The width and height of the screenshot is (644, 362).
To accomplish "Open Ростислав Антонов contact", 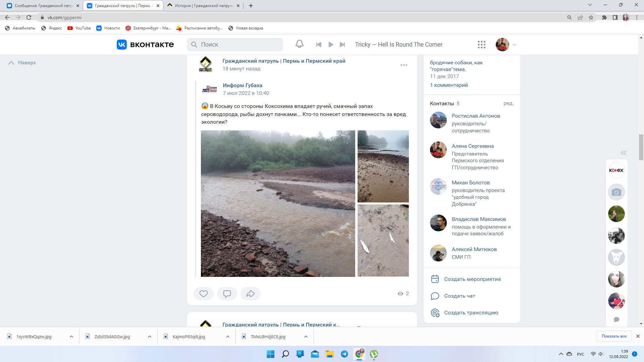I will tap(476, 116).
